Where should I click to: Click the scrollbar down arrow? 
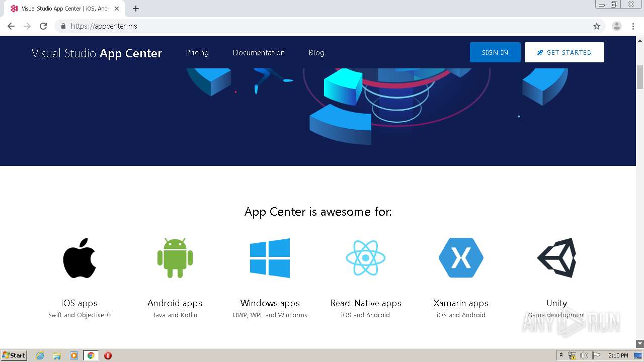tap(640, 344)
